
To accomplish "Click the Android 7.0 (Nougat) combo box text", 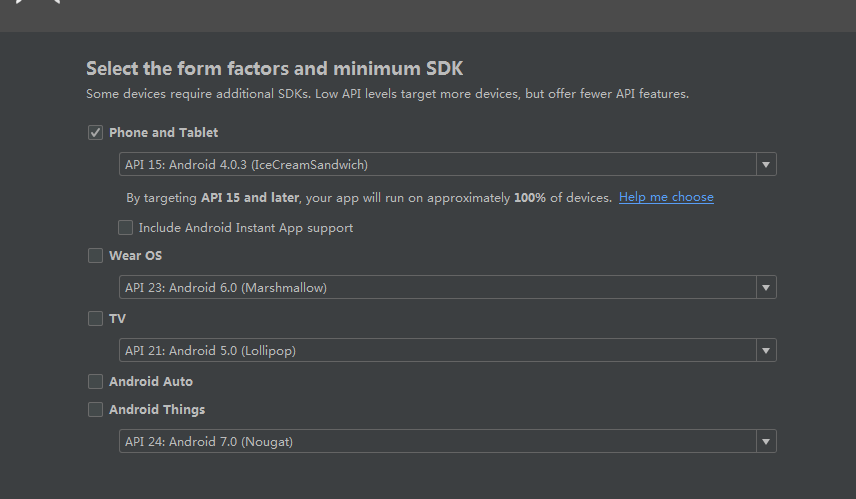I will pyautogui.click(x=209, y=442).
